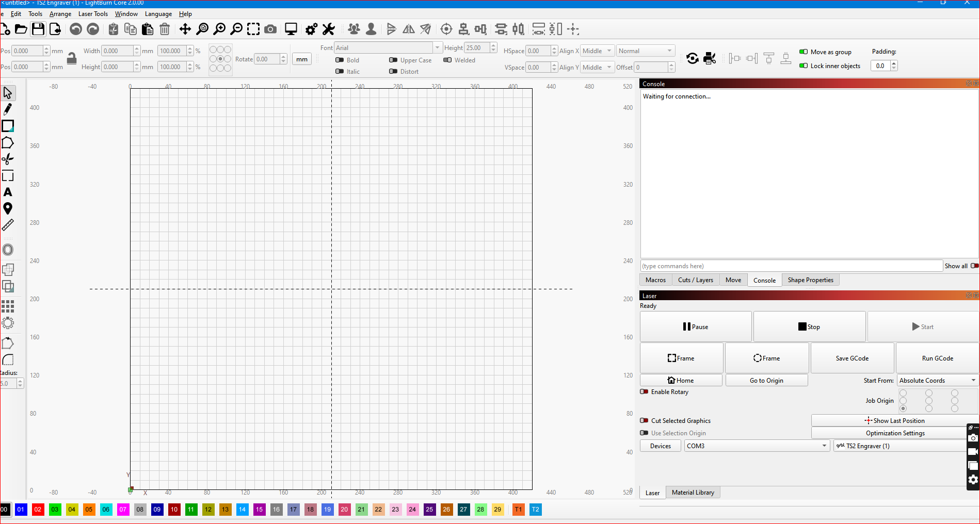Click the Save Project floppy disk icon
The height and width of the screenshot is (524, 980).
[38, 29]
